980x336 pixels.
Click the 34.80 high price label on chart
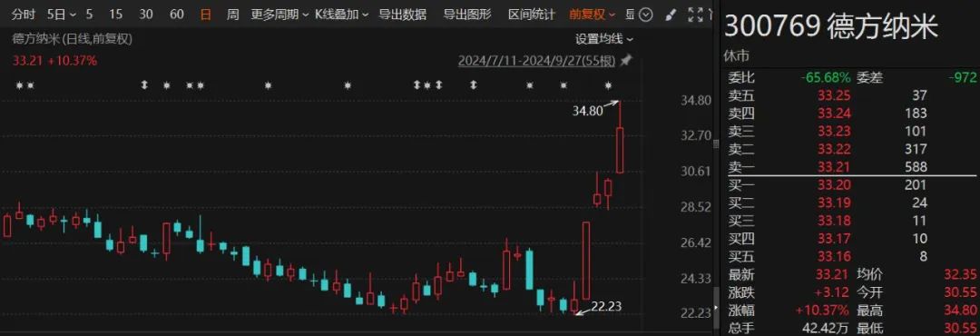point(587,112)
